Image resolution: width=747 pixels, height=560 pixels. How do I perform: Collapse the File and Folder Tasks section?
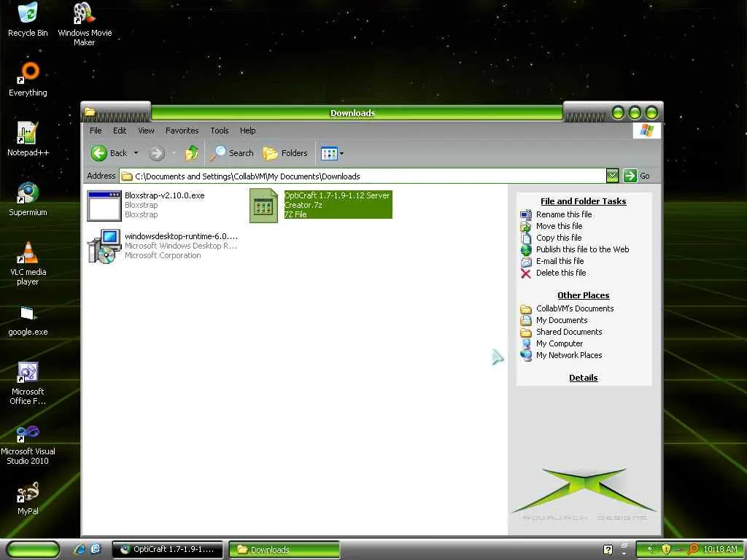[583, 201]
